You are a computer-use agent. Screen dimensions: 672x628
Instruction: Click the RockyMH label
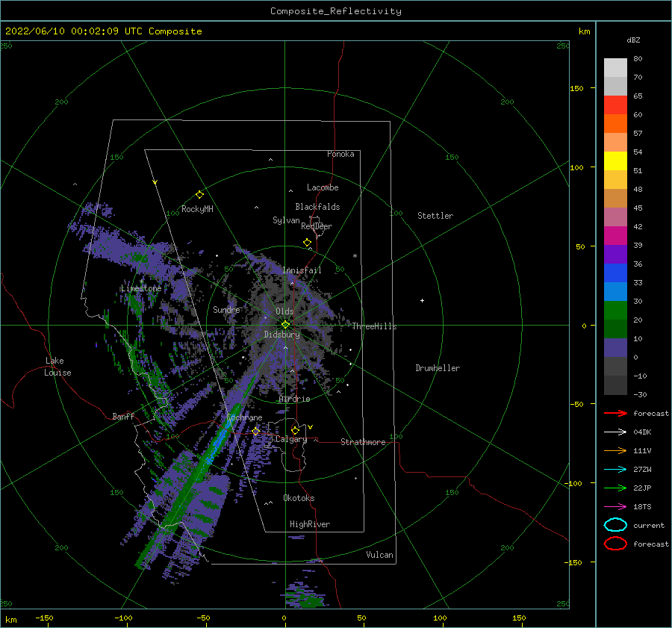point(197,209)
